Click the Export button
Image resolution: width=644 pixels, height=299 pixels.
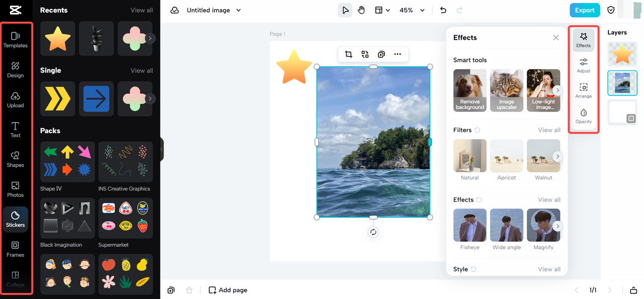click(x=585, y=10)
